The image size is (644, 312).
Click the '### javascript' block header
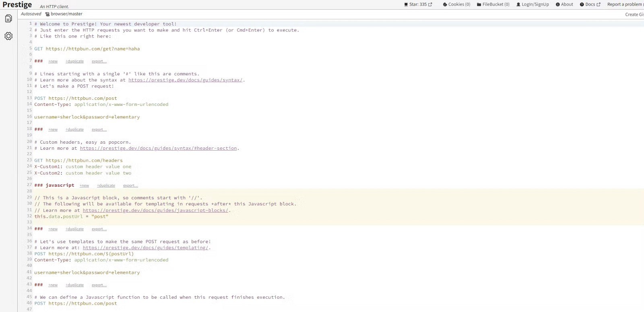pos(54,186)
